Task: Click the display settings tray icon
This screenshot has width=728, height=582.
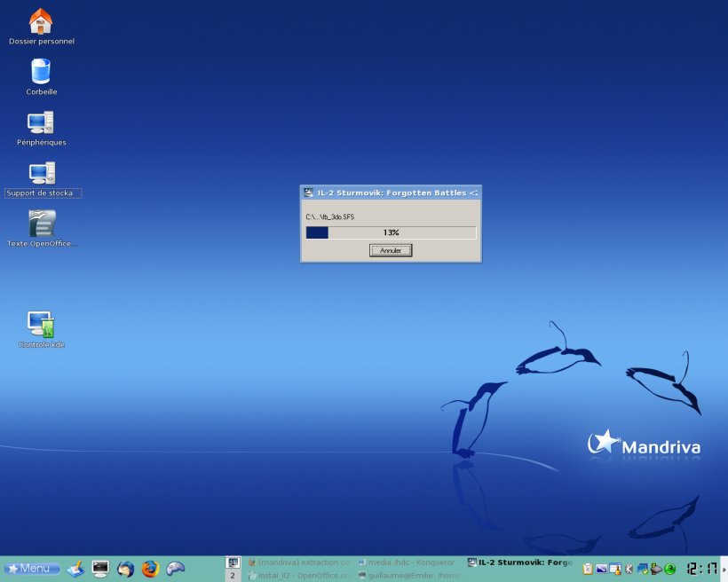Action: pyautogui.click(x=602, y=569)
